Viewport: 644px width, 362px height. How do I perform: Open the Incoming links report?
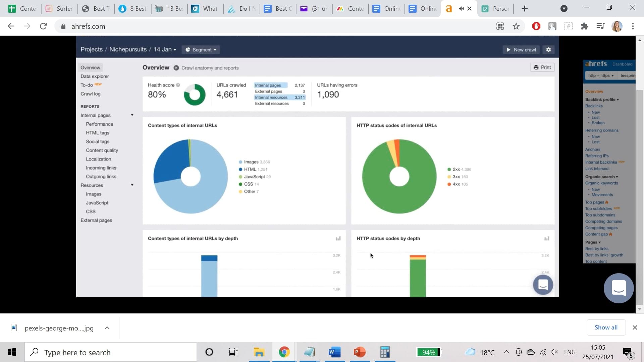pyautogui.click(x=101, y=168)
